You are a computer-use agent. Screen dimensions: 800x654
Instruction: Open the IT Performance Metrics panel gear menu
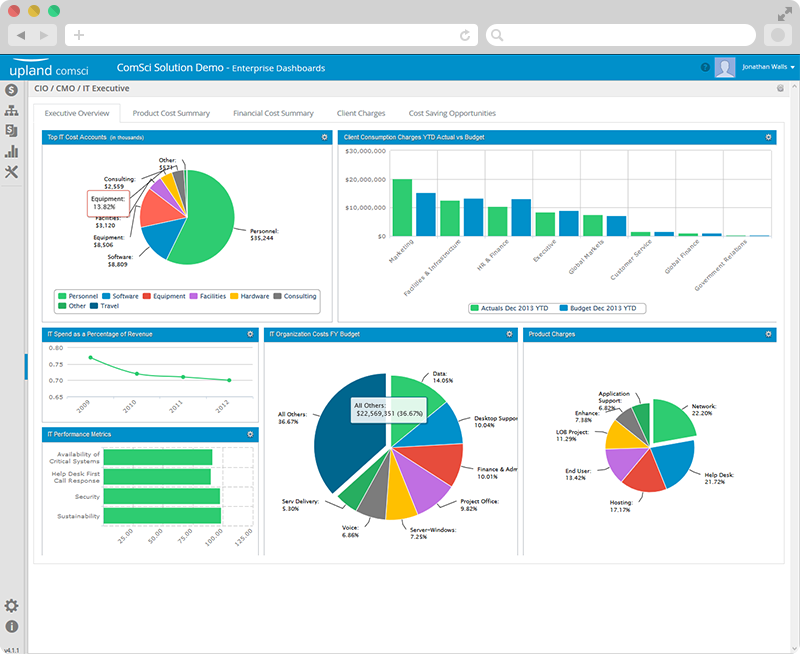coord(250,435)
